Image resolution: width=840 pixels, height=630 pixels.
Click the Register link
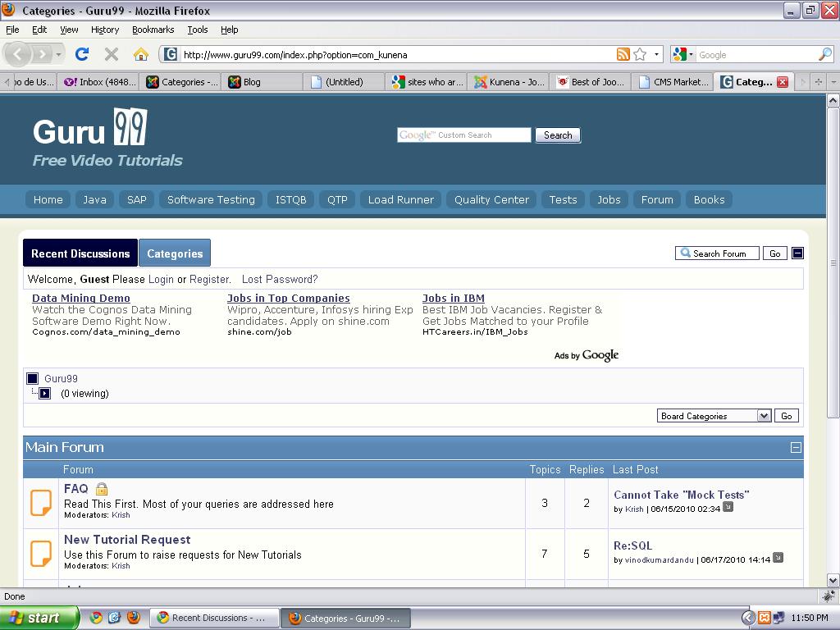(x=209, y=279)
